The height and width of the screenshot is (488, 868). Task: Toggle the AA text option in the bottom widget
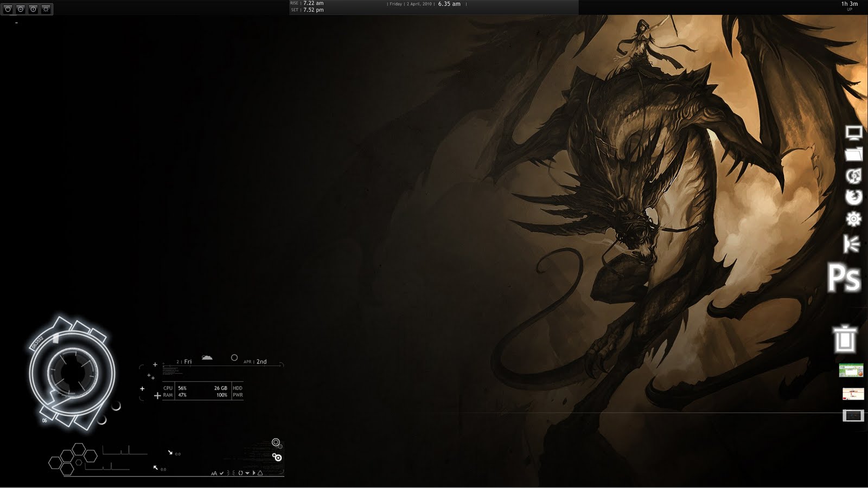(x=214, y=473)
